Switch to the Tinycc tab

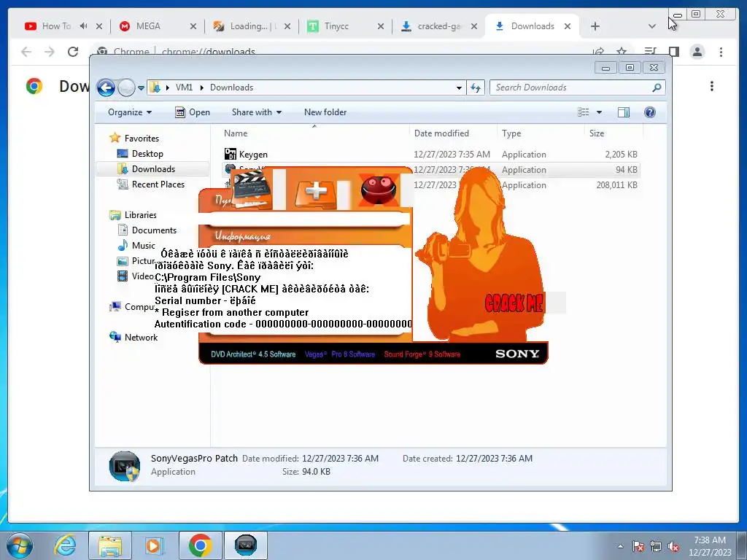(x=336, y=26)
